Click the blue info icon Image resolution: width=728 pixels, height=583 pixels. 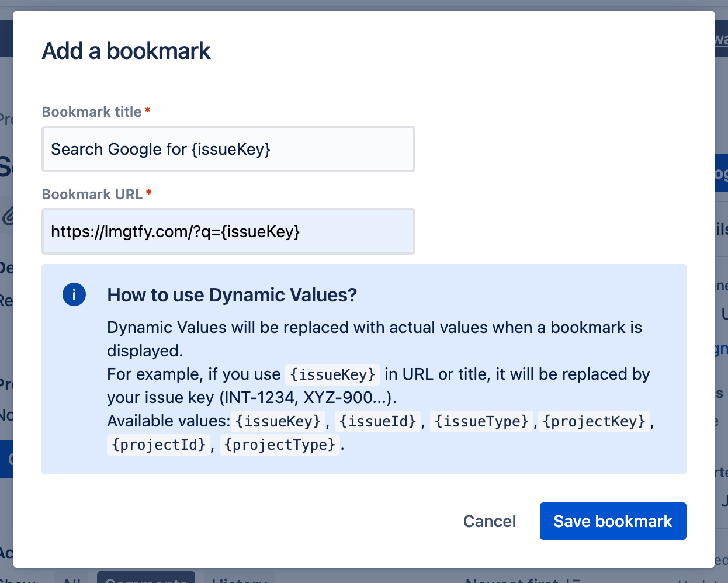(x=74, y=294)
